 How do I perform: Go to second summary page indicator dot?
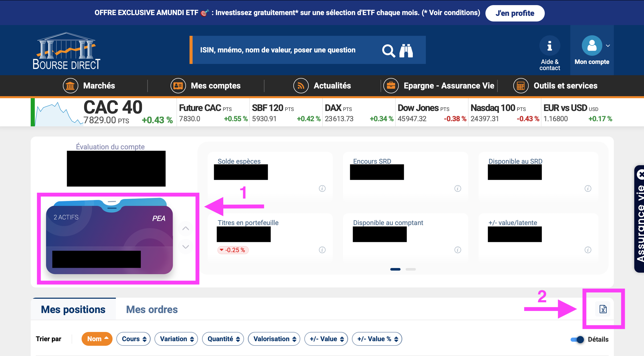click(410, 269)
